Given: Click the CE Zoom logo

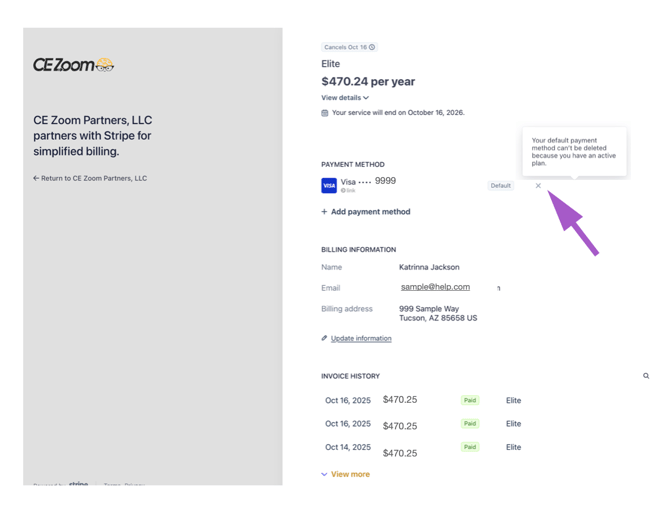Looking at the screenshot, I should pyautogui.click(x=73, y=65).
